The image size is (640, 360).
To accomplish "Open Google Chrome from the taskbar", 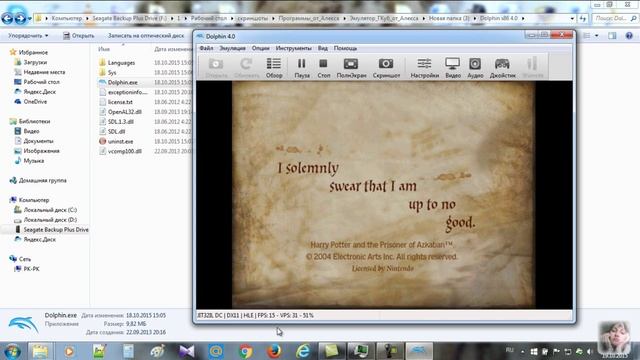I will 245,351.
